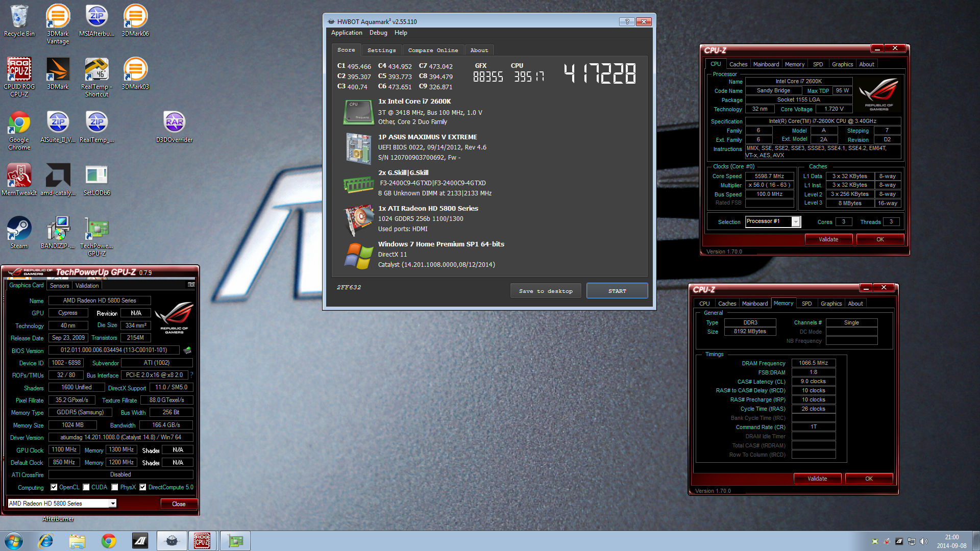980x551 pixels.
Task: Open Internet Explorer from the taskbar
Action: pos(46,541)
